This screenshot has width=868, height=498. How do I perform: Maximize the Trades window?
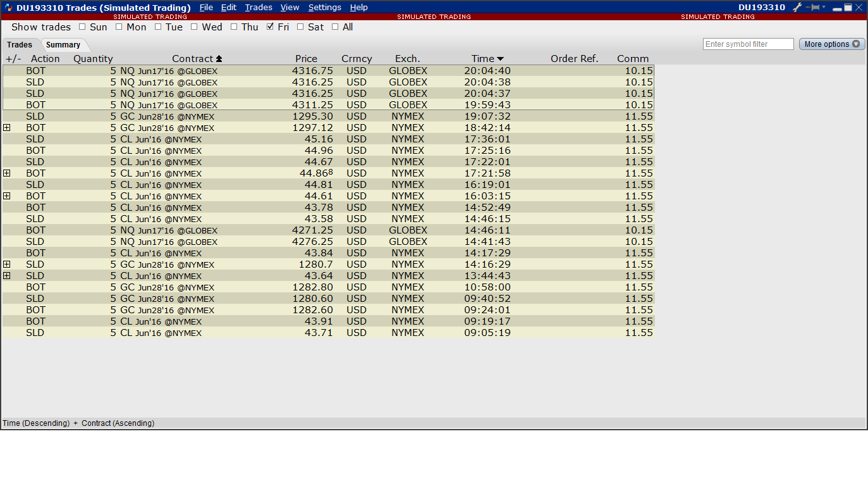pos(848,8)
